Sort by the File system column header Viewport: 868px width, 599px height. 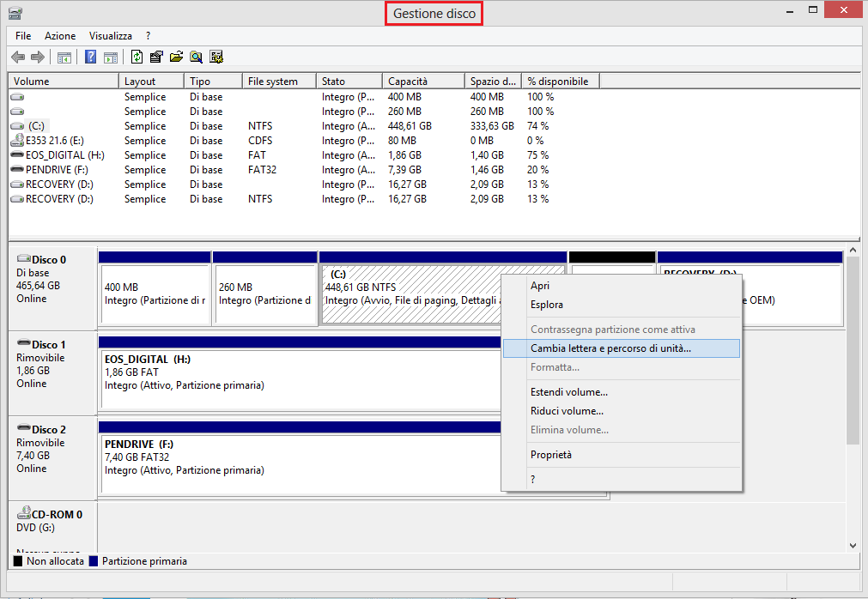273,82
